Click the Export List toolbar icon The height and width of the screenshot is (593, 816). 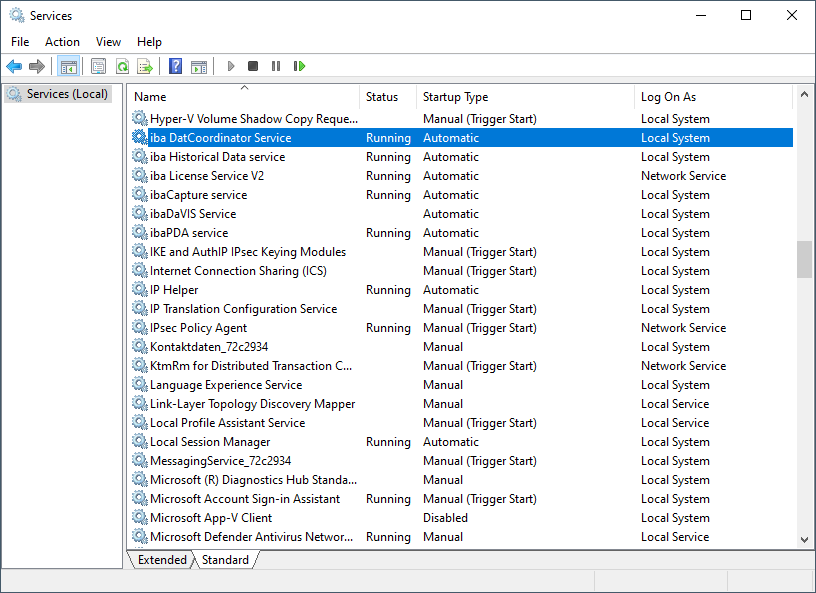point(145,66)
